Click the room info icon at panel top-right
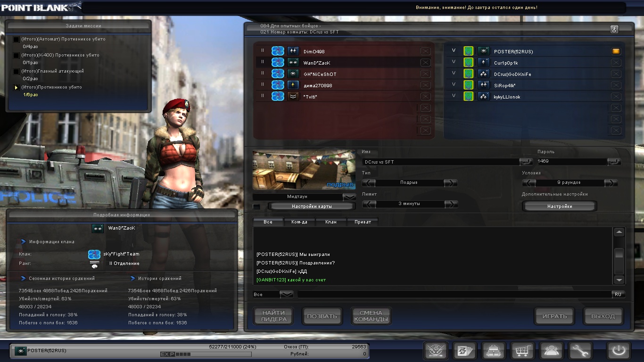The height and width of the screenshot is (362, 644). click(x=614, y=29)
